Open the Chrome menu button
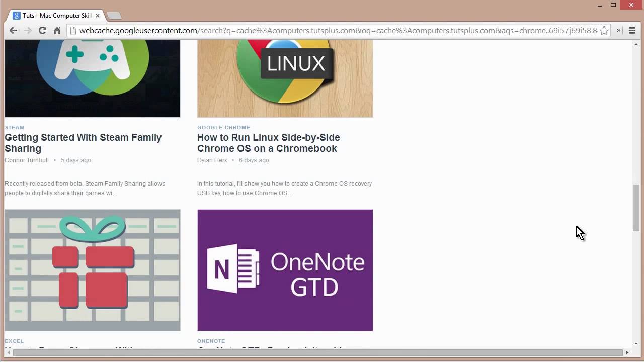Viewport: 644px width, 362px height. 632,31
